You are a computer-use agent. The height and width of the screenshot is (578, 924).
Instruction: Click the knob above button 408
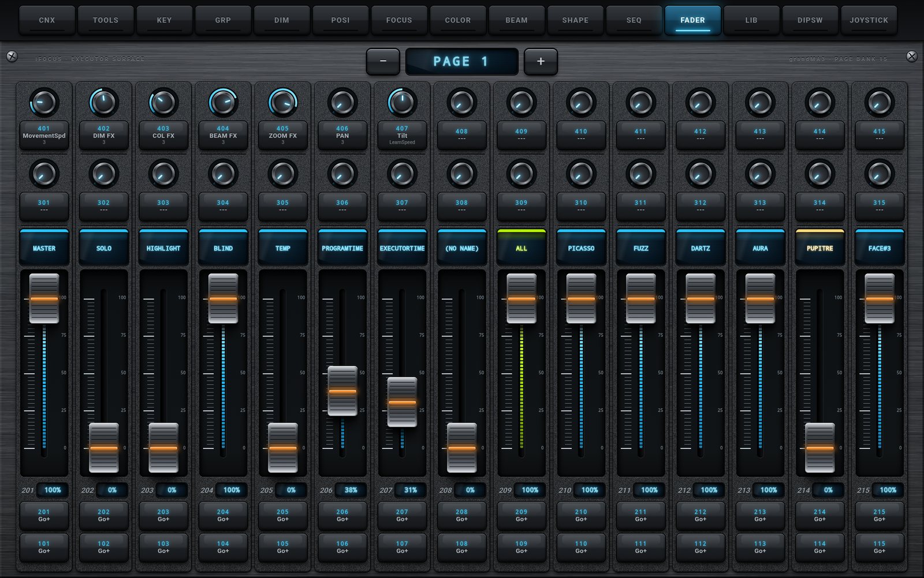(x=461, y=103)
